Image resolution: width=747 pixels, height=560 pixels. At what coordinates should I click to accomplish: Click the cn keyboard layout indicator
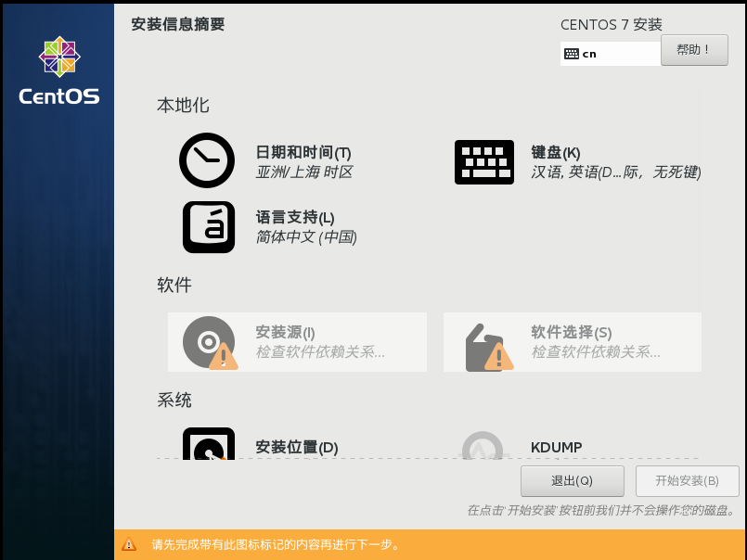[611, 54]
